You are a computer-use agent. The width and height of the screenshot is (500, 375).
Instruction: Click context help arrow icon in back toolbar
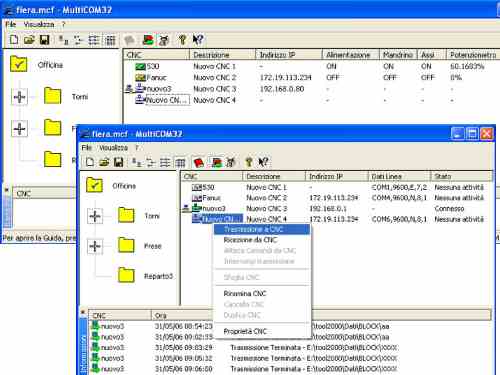pyautogui.click(x=198, y=40)
